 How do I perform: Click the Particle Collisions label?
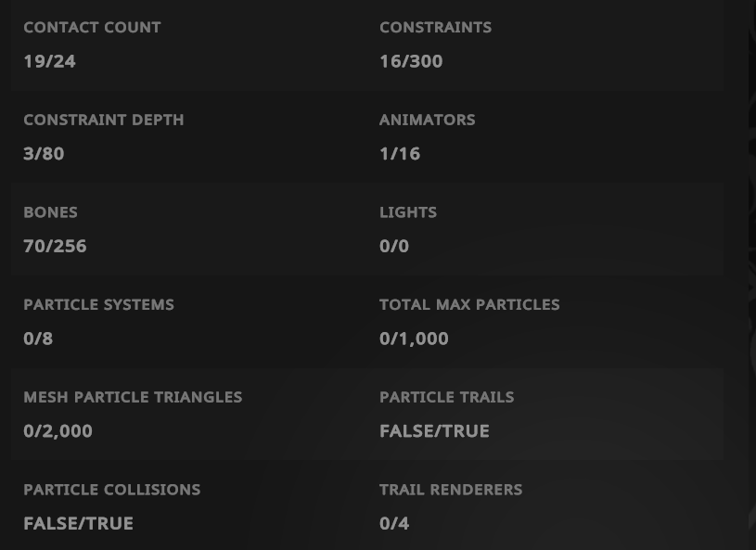(x=111, y=489)
